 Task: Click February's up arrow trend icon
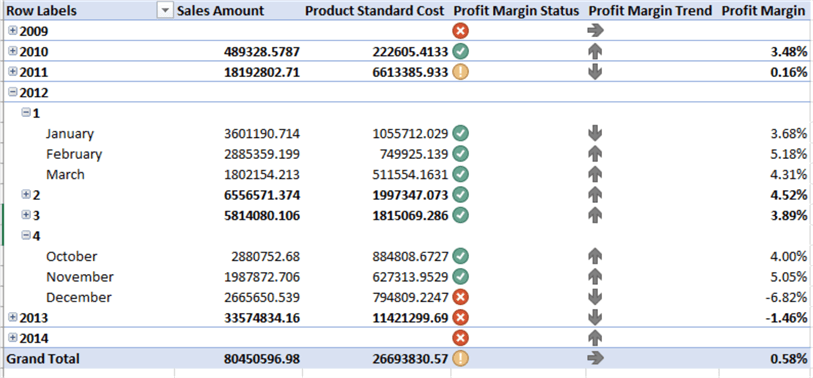(x=595, y=154)
